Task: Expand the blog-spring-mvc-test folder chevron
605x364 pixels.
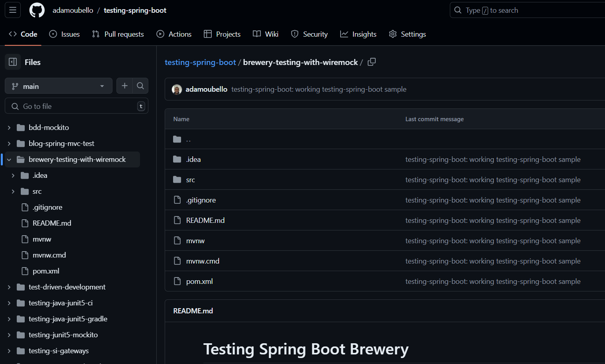Action: 9,144
